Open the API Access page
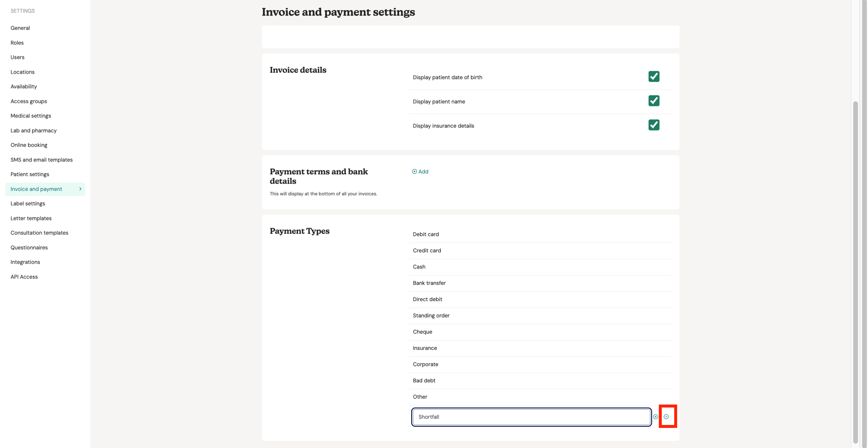 24,276
